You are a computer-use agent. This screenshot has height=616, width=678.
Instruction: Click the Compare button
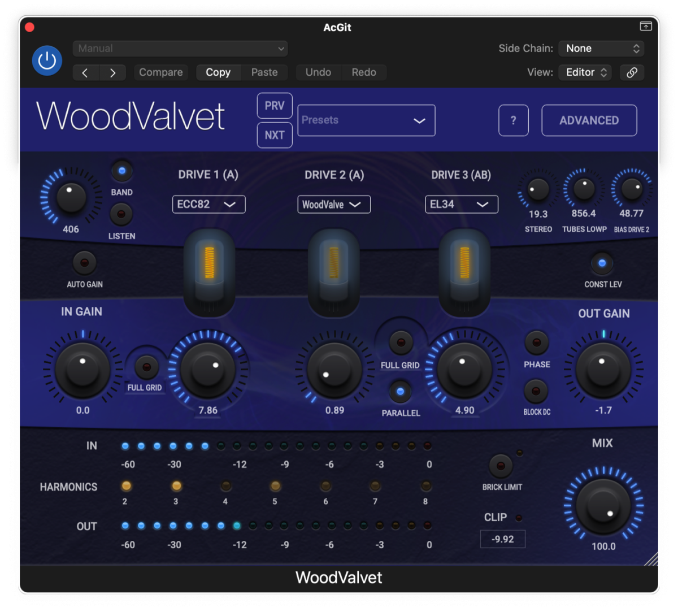[161, 72]
